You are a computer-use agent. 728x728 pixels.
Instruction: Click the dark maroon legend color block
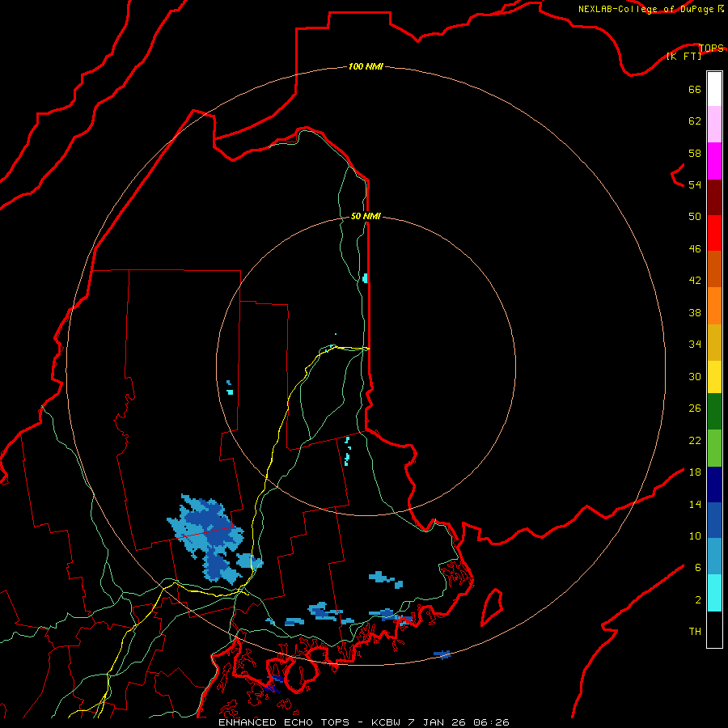click(714, 197)
